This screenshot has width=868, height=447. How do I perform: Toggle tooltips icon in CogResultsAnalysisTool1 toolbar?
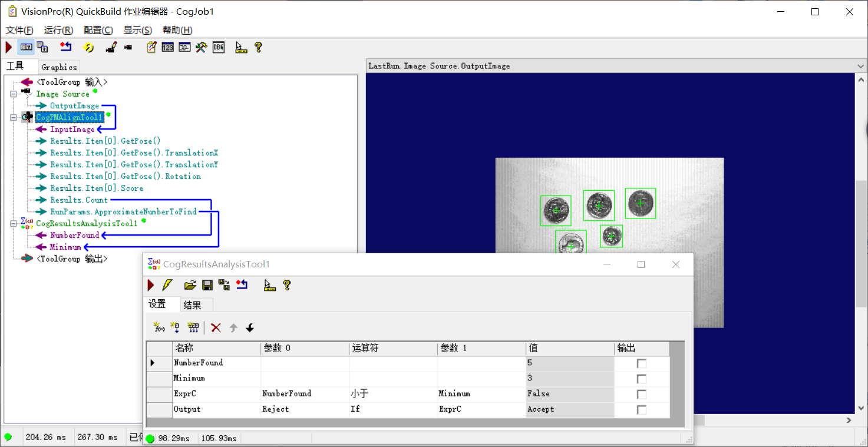[x=270, y=286]
